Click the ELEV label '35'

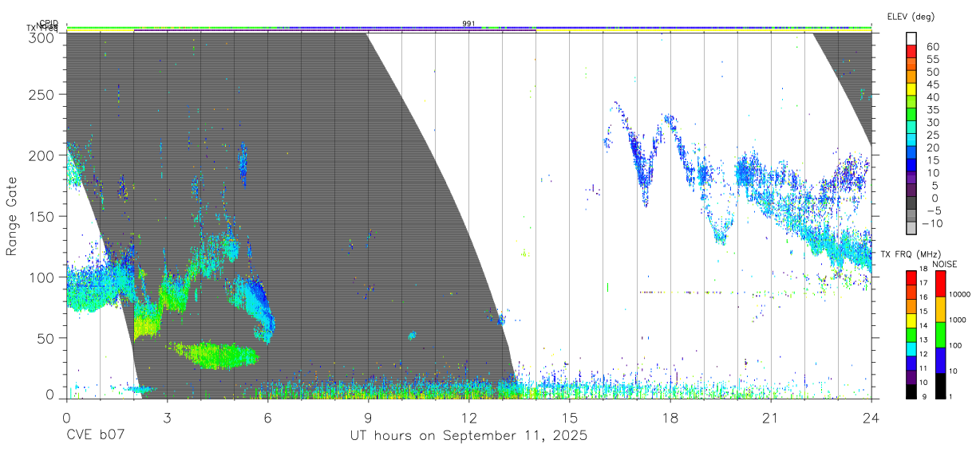pyautogui.click(x=931, y=109)
